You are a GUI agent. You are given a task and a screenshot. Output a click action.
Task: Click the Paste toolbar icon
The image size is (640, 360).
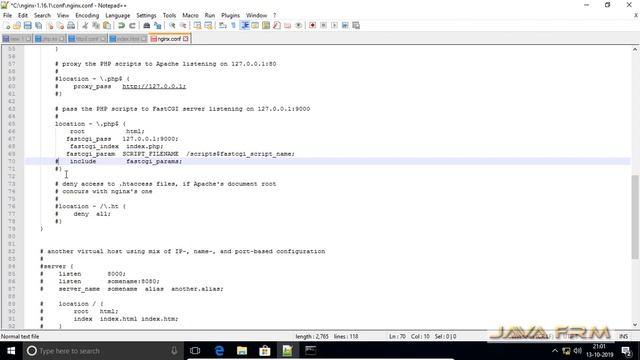click(x=107, y=25)
